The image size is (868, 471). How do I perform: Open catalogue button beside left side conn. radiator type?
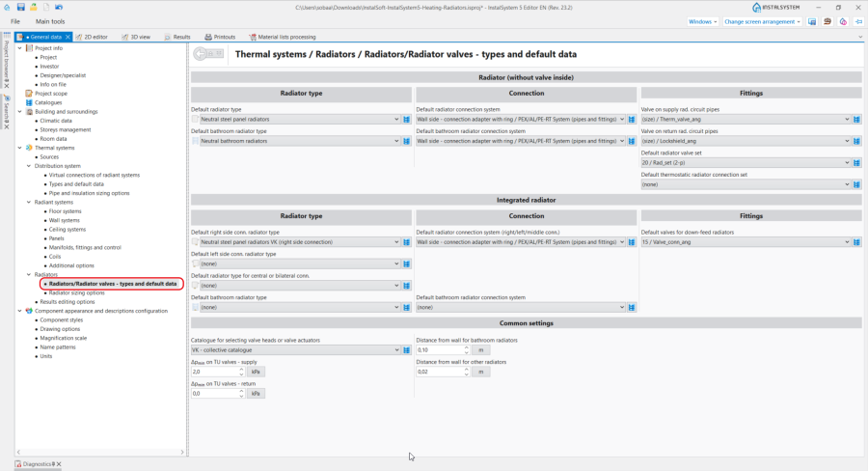(406, 263)
